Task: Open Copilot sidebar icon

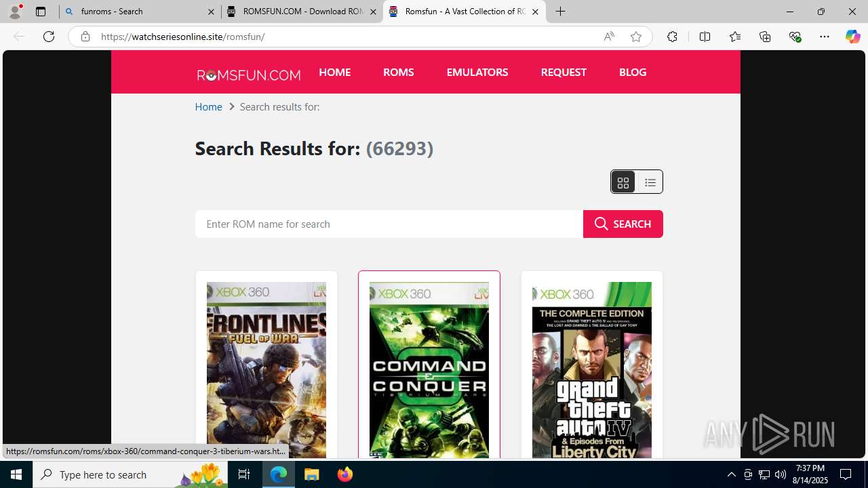Action: point(852,37)
